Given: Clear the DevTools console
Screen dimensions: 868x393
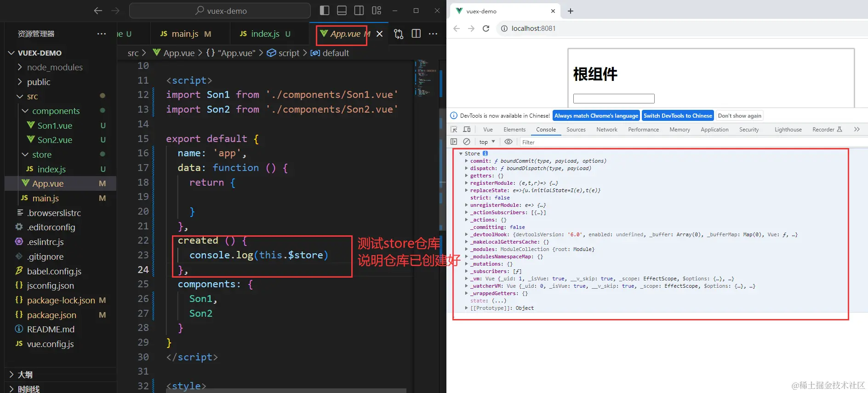Looking at the screenshot, I should pyautogui.click(x=467, y=142).
